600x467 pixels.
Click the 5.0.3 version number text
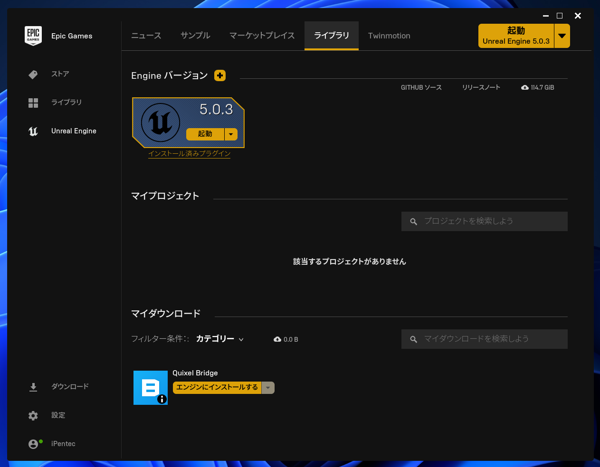[x=216, y=109]
